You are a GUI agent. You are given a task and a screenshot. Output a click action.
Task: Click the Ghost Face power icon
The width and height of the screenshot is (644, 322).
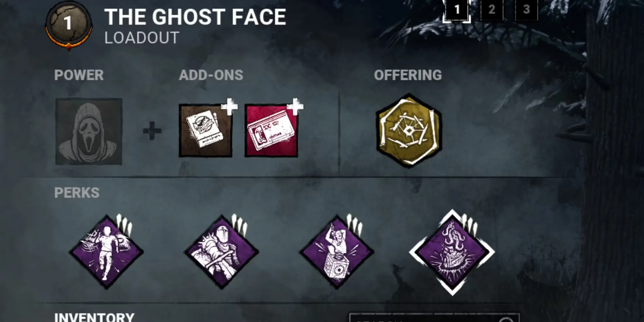pyautogui.click(x=89, y=131)
